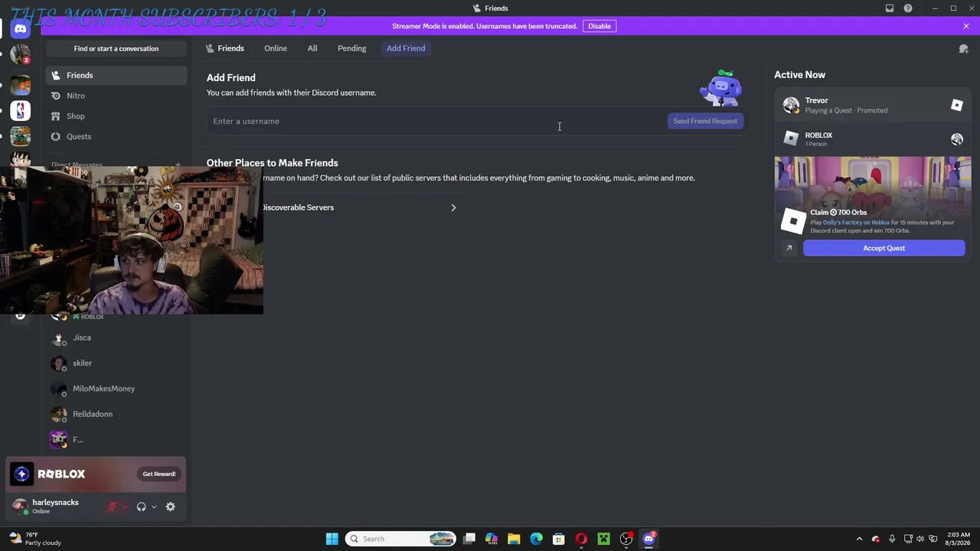Switch to the Pending requests tab
The width and height of the screenshot is (980, 551).
[352, 48]
